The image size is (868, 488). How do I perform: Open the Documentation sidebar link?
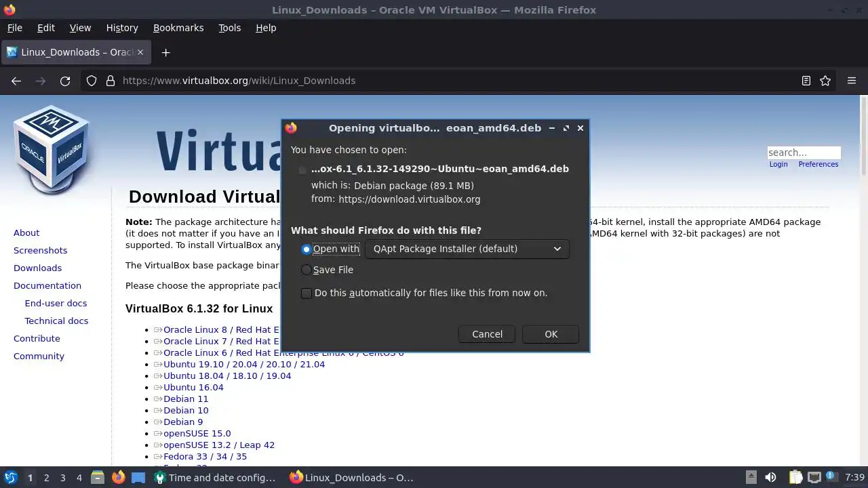(47, 285)
